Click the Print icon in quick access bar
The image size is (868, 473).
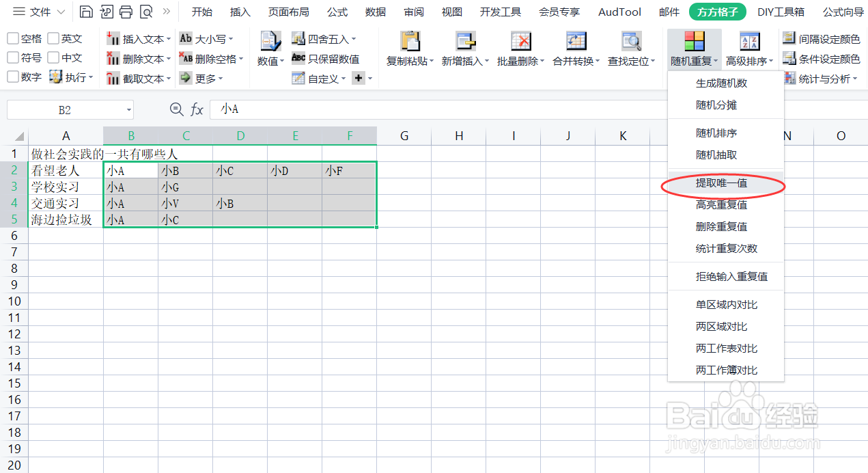pos(126,12)
